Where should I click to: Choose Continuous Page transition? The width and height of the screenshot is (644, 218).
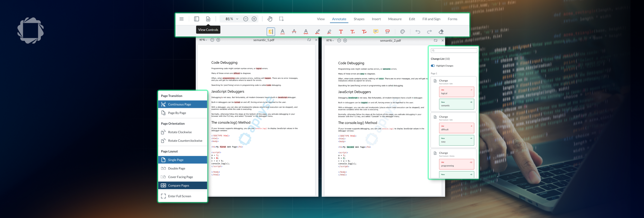(183, 104)
